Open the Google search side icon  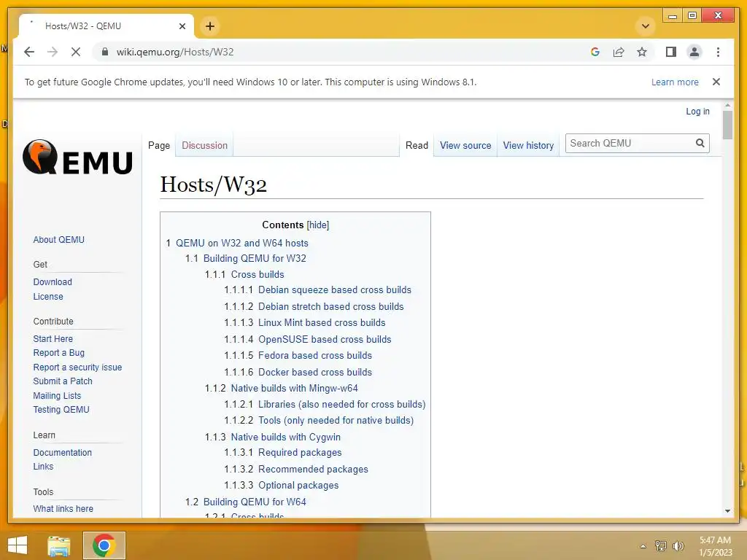click(x=595, y=52)
